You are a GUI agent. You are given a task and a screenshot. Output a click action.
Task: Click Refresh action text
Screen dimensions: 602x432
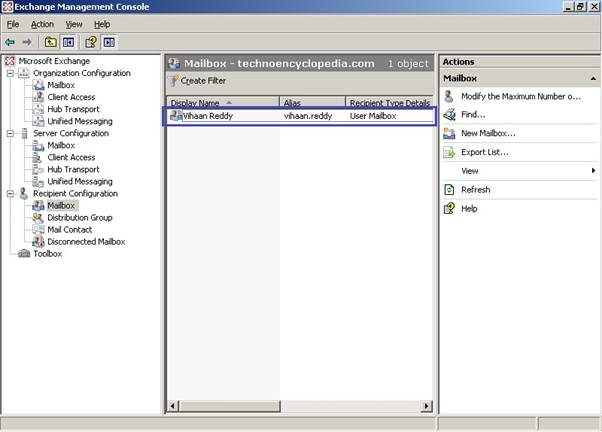point(476,190)
